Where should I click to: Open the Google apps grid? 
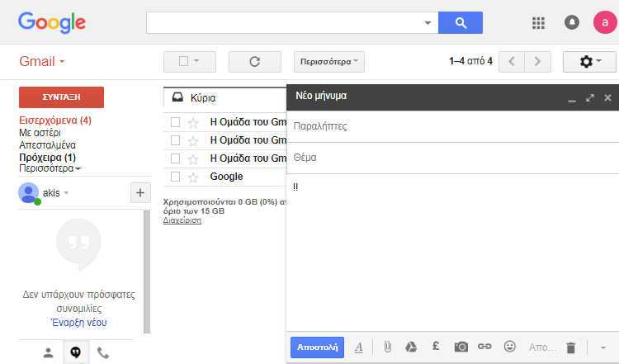538,23
